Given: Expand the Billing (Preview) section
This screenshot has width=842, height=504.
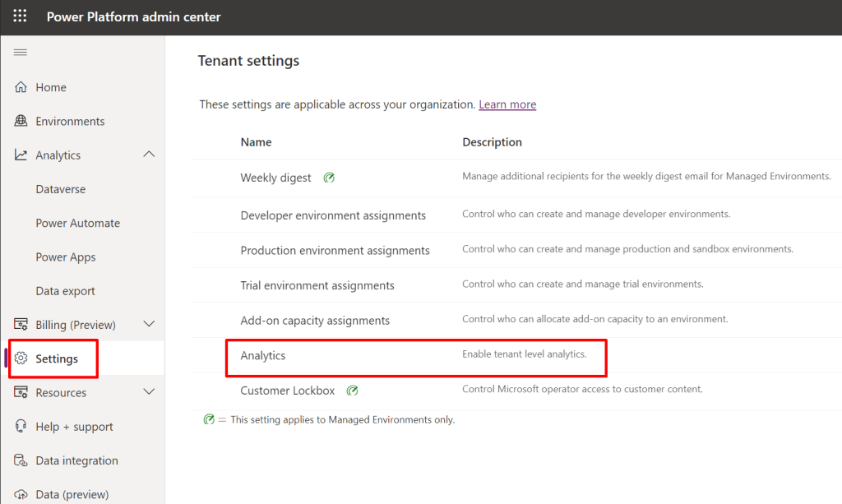Looking at the screenshot, I should pos(149,324).
